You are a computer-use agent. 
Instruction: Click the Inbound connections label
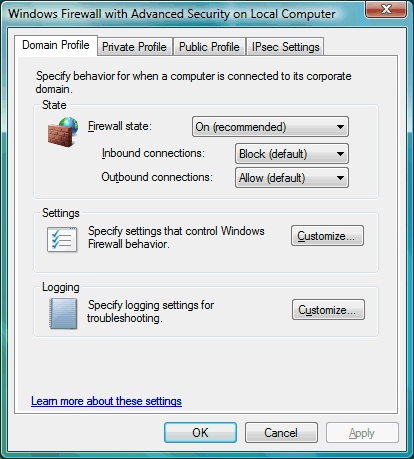153,153
